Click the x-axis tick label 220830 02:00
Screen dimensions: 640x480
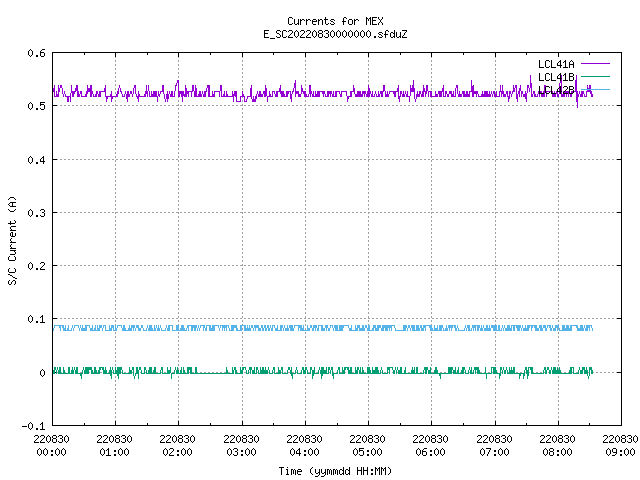[177, 446]
